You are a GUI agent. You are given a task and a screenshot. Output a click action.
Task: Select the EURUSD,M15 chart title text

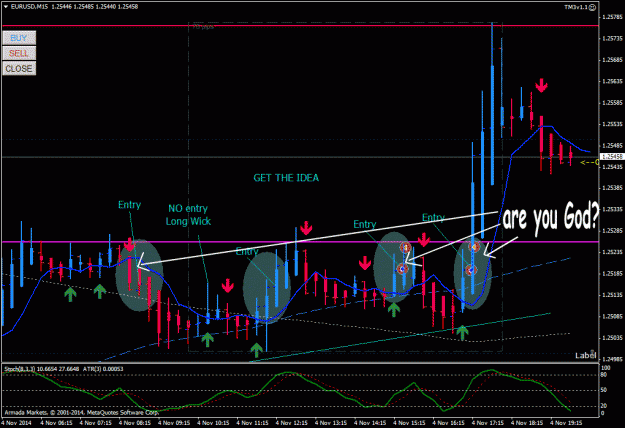pyautogui.click(x=29, y=7)
